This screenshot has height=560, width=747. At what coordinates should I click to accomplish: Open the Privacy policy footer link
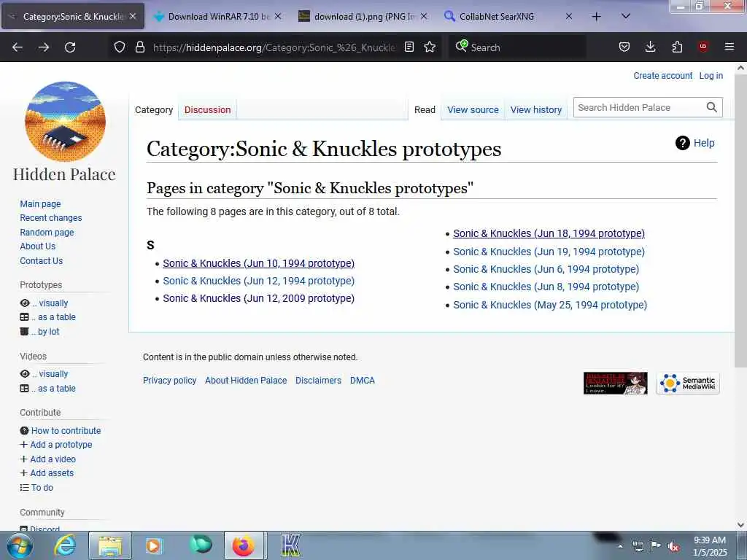(x=169, y=381)
